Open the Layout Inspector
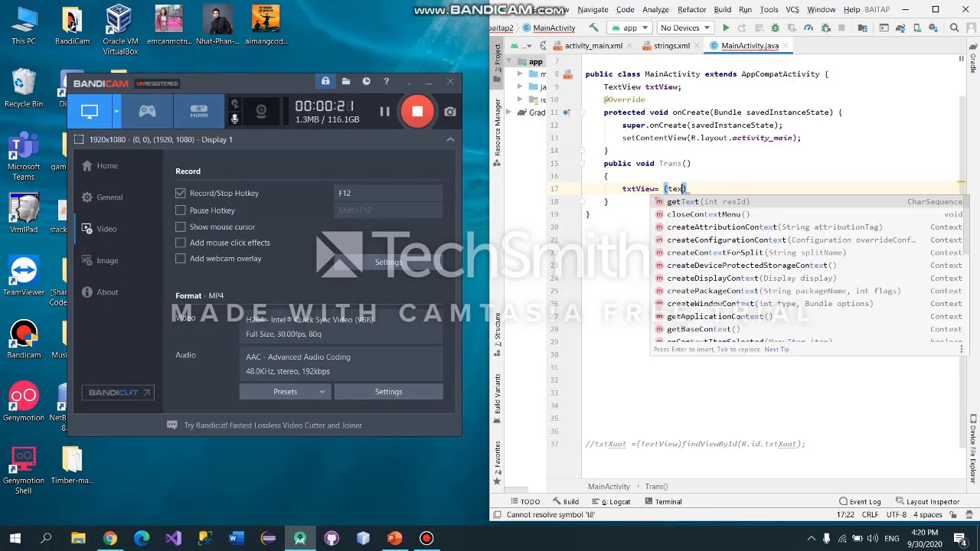Image resolution: width=980 pixels, height=551 pixels. [x=927, y=502]
